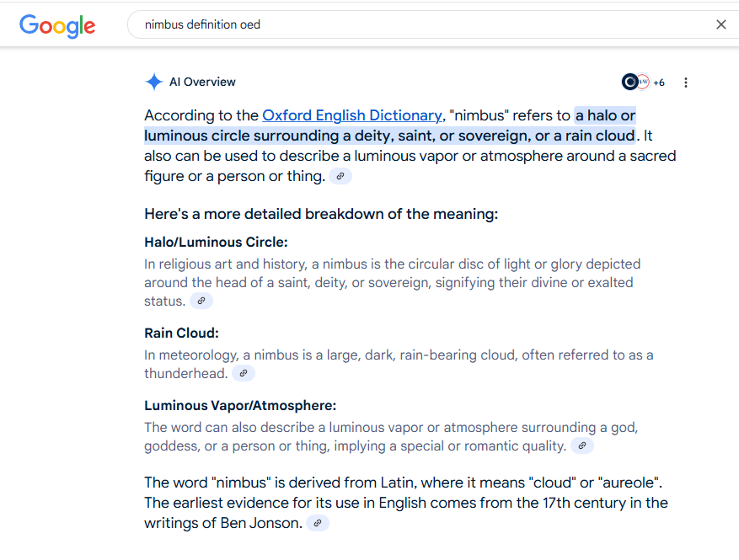Image resolution: width=739 pixels, height=560 pixels.
Task: Click the source link icon after 'thunderhead.'
Action: 244,373
